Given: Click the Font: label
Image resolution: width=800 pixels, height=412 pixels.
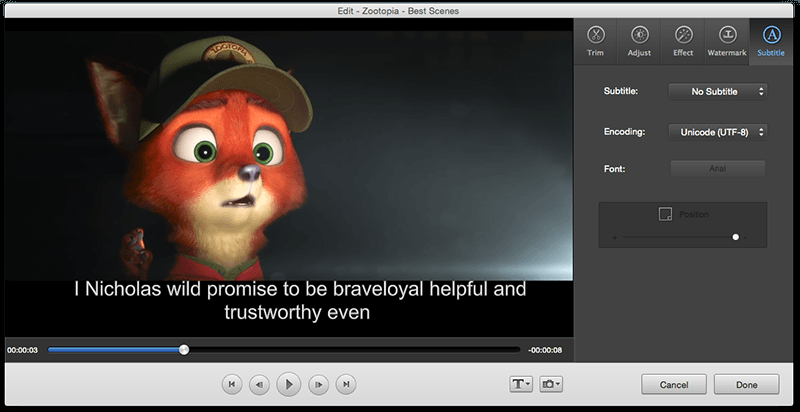Looking at the screenshot, I should pos(614,168).
